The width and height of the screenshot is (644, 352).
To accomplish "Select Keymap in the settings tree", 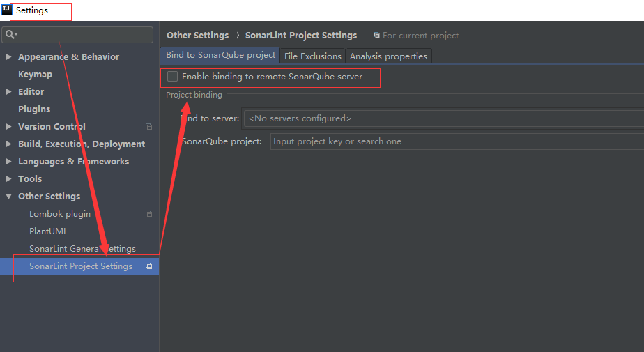I will point(35,75).
